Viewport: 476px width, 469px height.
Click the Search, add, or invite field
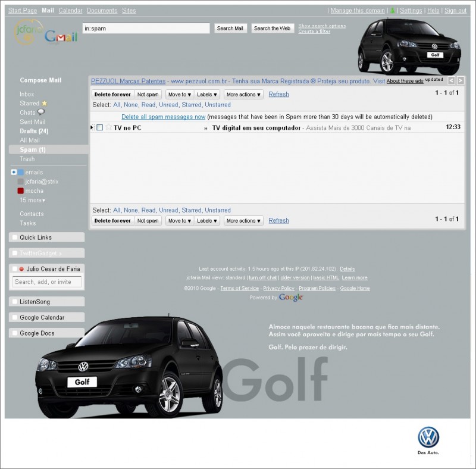pos(47,282)
